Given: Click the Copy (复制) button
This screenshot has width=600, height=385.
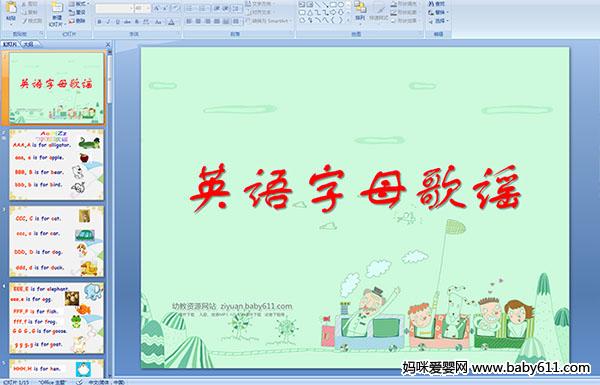Looking at the screenshot, I should point(30,12).
